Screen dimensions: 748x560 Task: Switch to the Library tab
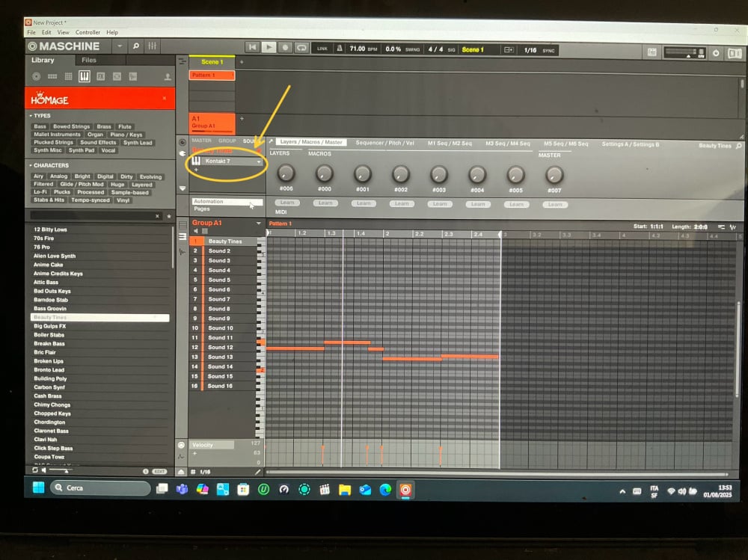[43, 60]
